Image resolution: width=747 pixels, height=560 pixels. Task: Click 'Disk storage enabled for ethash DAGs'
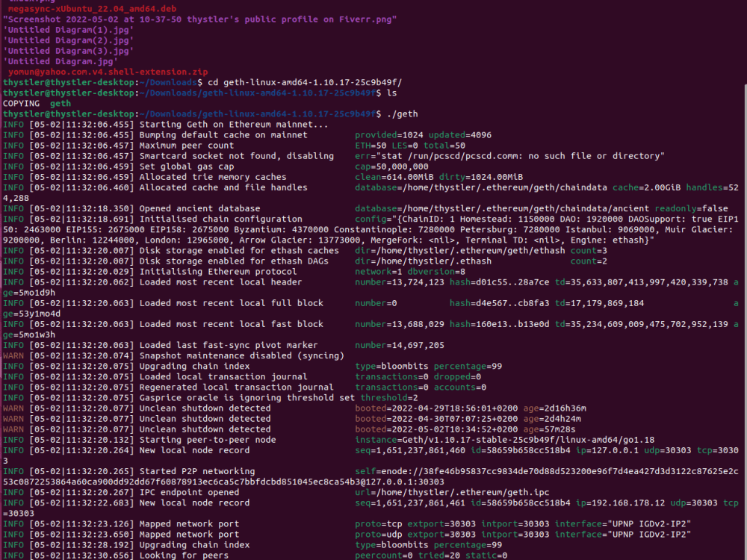233,261
